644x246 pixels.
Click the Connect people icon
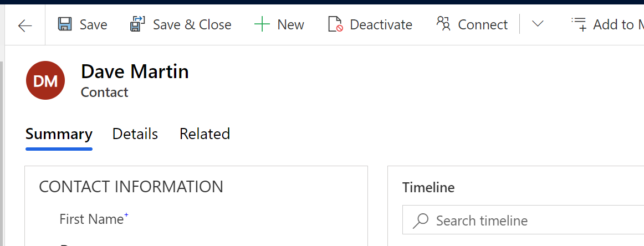point(443,24)
